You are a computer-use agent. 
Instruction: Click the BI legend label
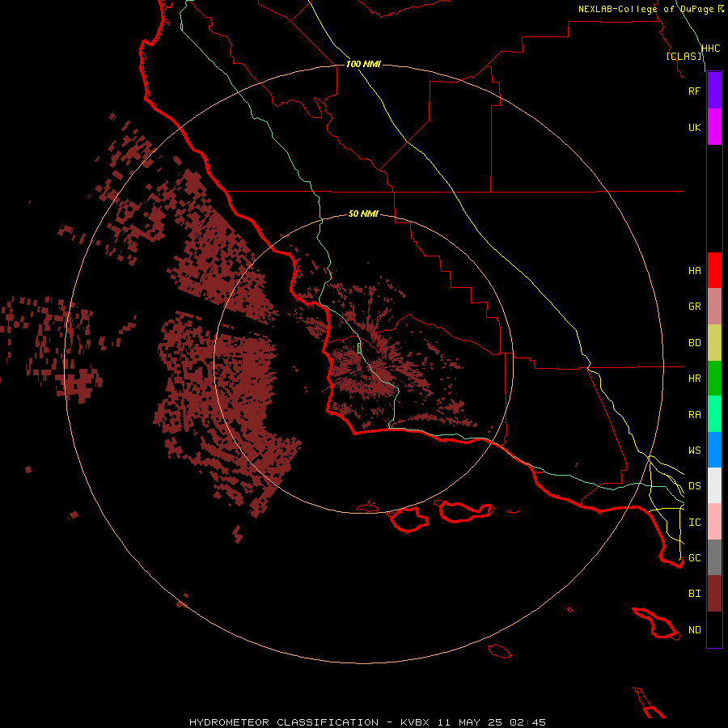(x=695, y=594)
